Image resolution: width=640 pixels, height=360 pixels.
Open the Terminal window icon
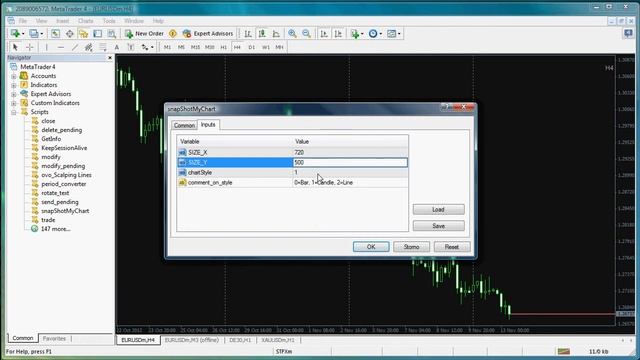[98, 33]
